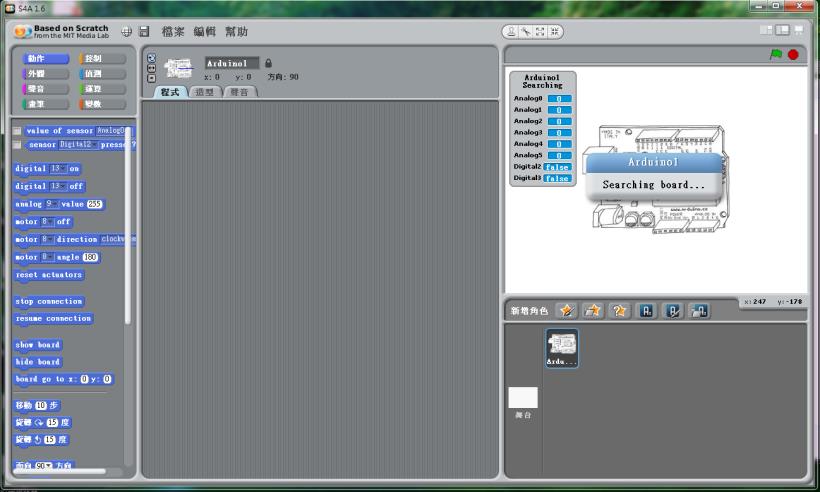Click the save project disk icon
The height and width of the screenshot is (492, 820).
(144, 32)
